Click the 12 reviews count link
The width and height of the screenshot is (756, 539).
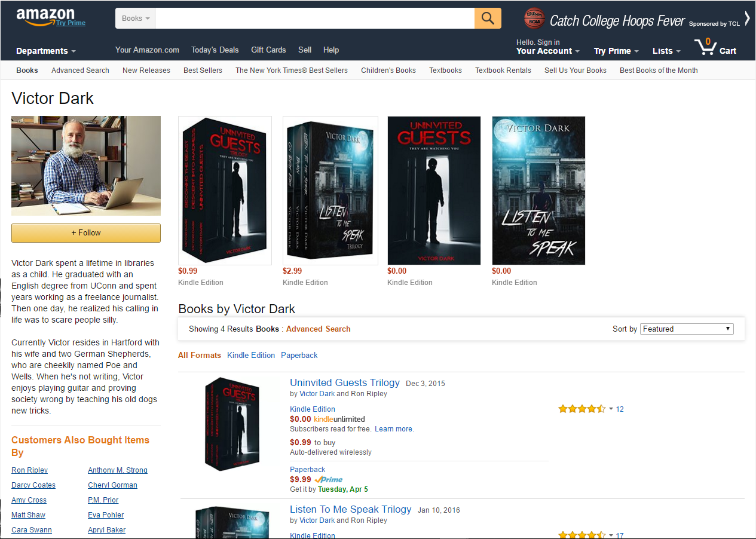(x=620, y=409)
